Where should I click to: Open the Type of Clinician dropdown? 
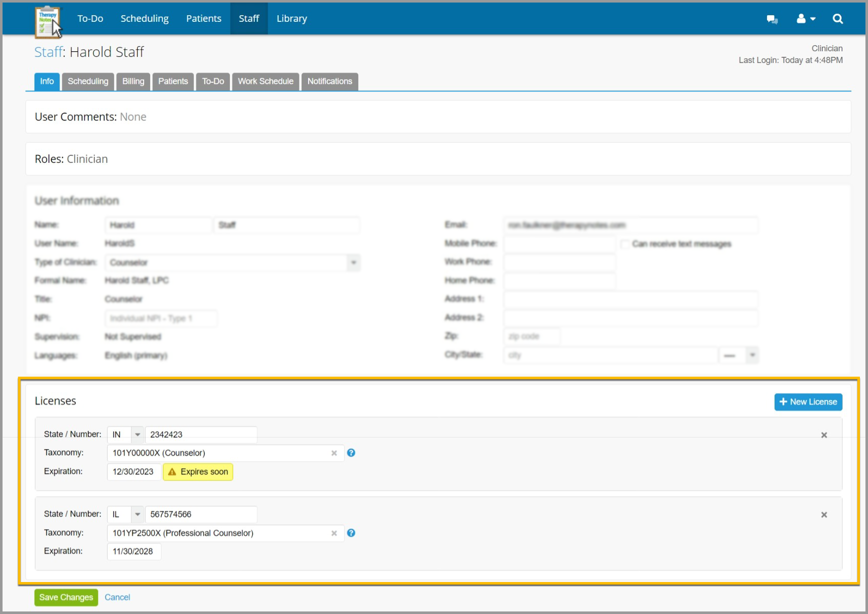pos(353,262)
